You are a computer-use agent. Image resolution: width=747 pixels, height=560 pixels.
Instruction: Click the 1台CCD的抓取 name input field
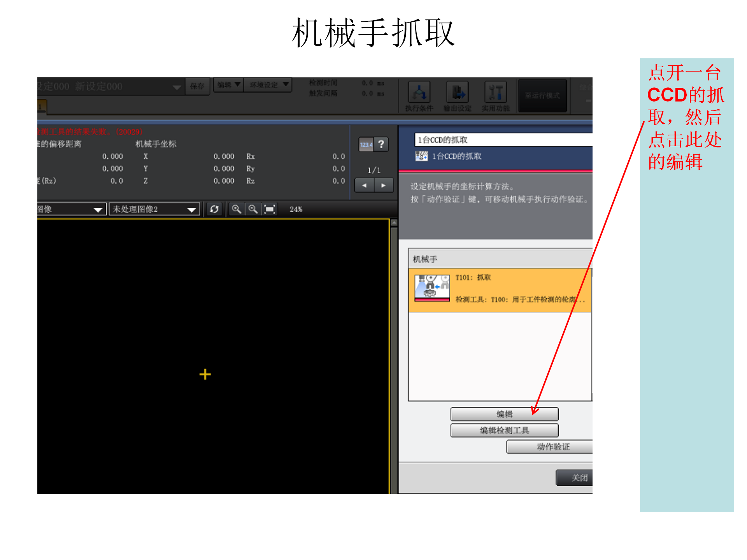[x=503, y=140]
